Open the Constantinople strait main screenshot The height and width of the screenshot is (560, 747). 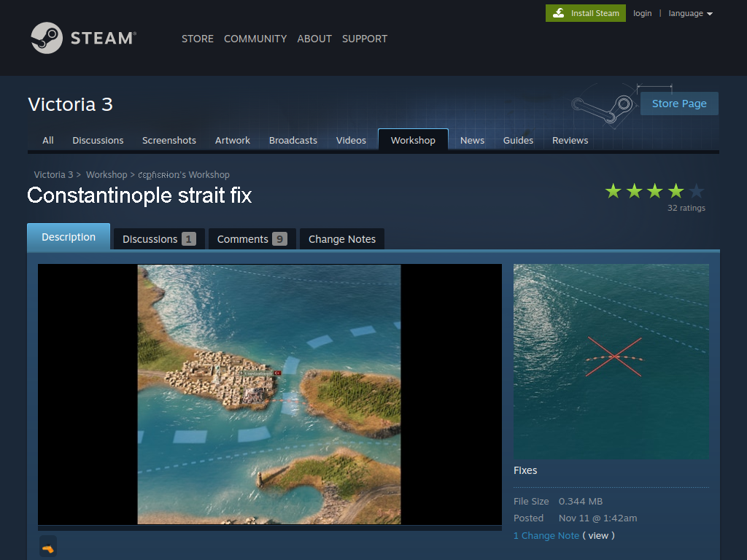point(269,394)
